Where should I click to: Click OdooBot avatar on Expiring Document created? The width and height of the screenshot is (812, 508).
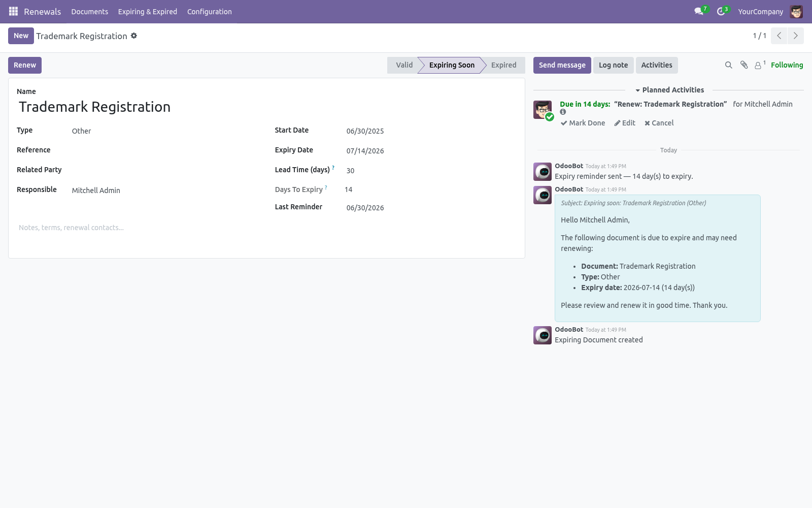(x=543, y=335)
